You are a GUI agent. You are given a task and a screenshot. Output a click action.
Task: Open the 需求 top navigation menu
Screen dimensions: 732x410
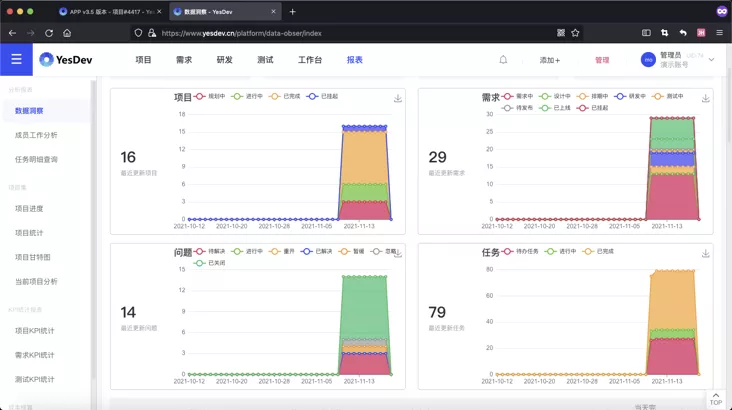click(184, 60)
